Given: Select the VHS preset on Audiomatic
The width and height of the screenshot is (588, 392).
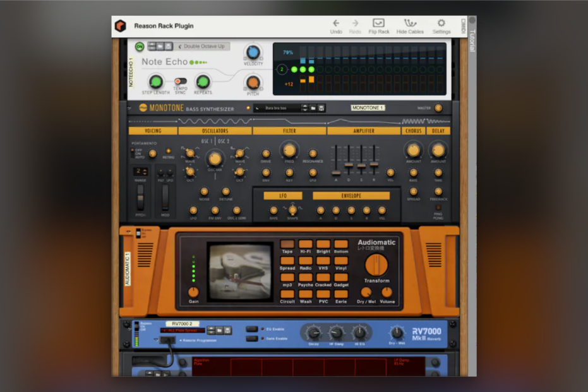Looking at the screenshot, I should pyautogui.click(x=323, y=261).
